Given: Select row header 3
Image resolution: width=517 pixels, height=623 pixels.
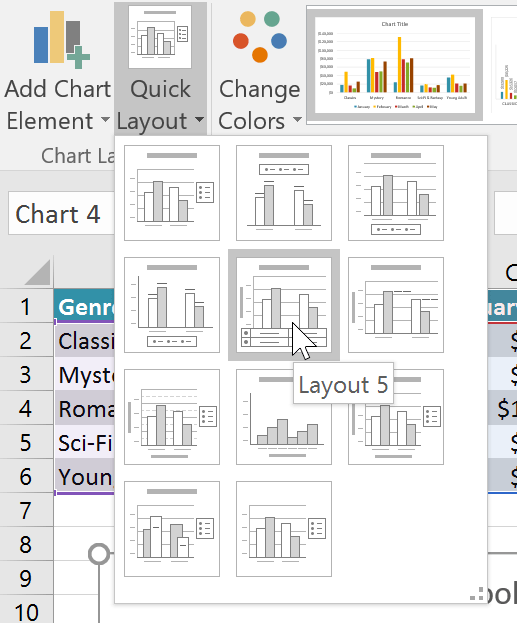Looking at the screenshot, I should tap(26, 374).
